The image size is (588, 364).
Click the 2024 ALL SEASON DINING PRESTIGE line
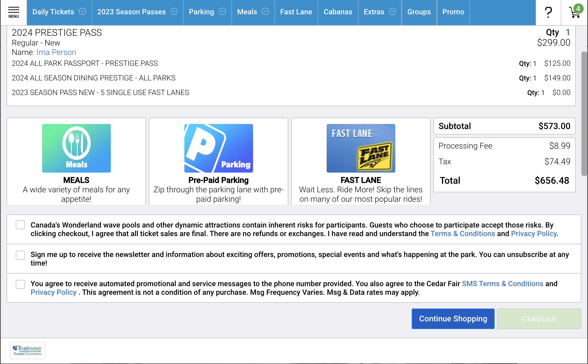[x=94, y=78]
